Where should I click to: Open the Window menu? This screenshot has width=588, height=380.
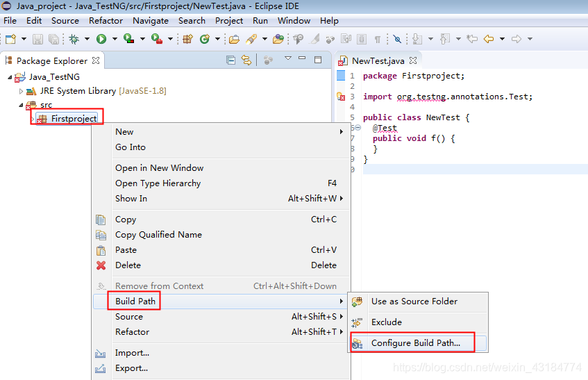(x=294, y=21)
